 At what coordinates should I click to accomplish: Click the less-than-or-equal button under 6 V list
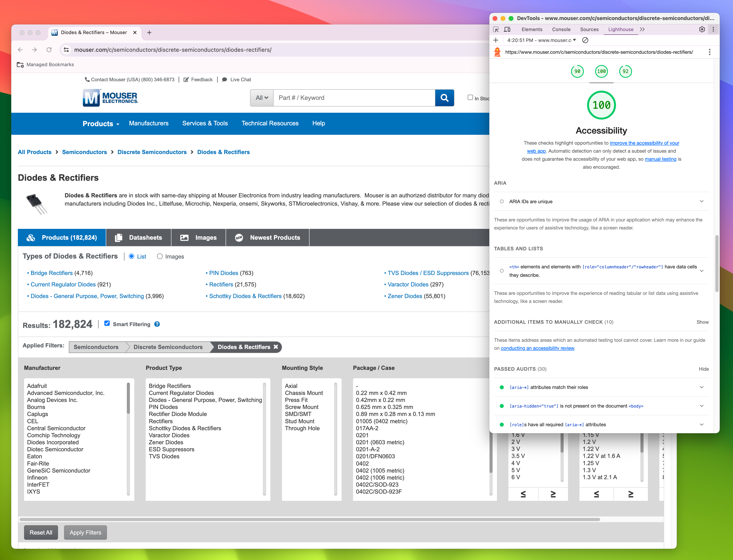tap(523, 494)
